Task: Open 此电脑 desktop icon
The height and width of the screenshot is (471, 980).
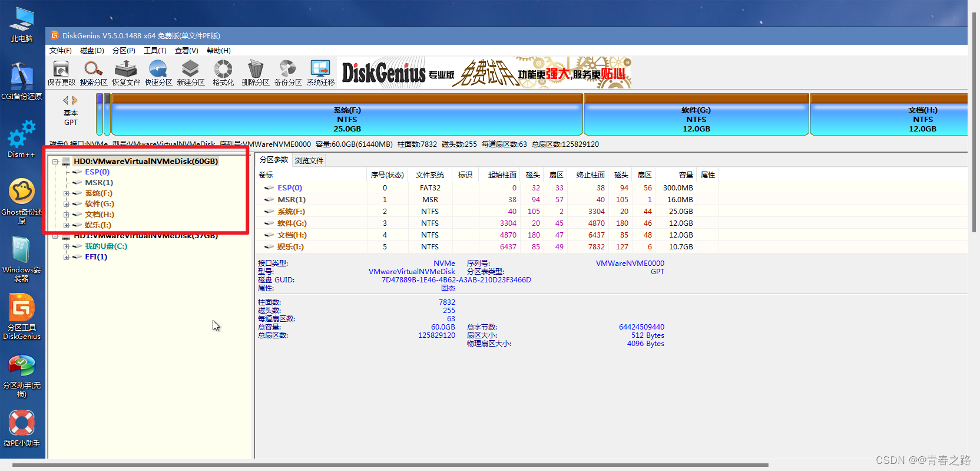Action: coord(22,25)
